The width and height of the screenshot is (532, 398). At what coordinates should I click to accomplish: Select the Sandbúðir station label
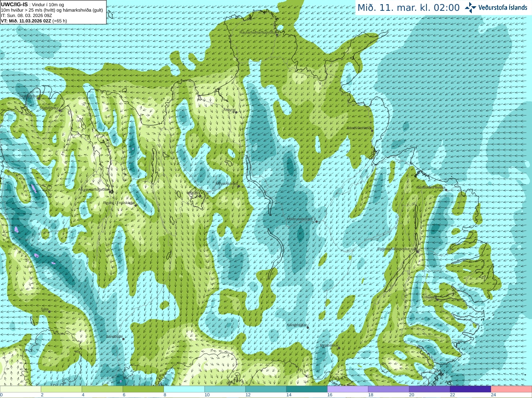pyautogui.click(x=114, y=337)
